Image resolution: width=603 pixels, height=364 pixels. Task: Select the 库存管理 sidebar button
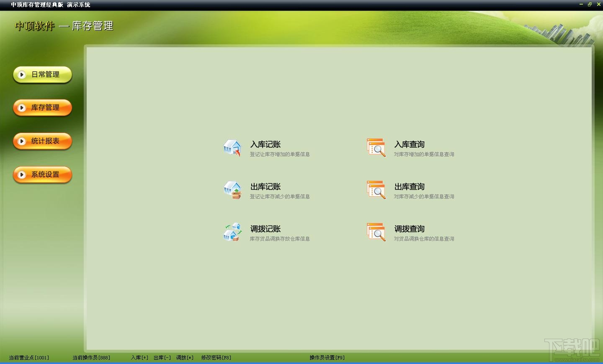click(42, 108)
